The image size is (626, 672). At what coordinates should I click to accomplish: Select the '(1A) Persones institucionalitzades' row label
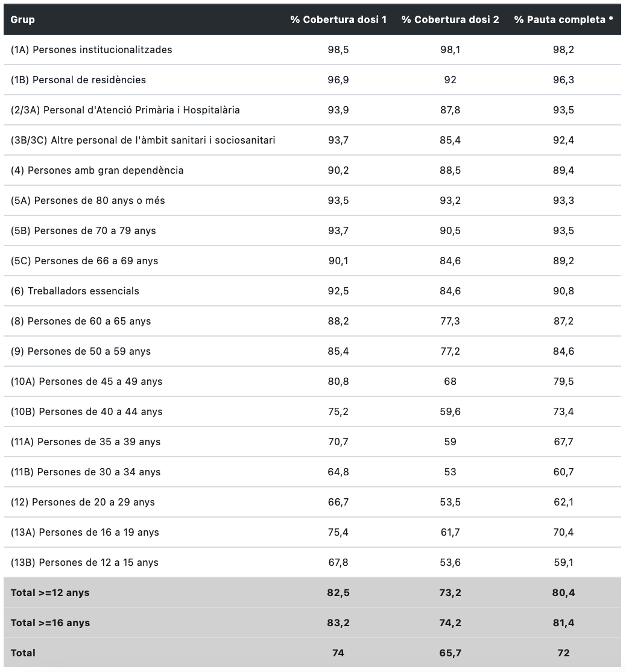pos(92,50)
